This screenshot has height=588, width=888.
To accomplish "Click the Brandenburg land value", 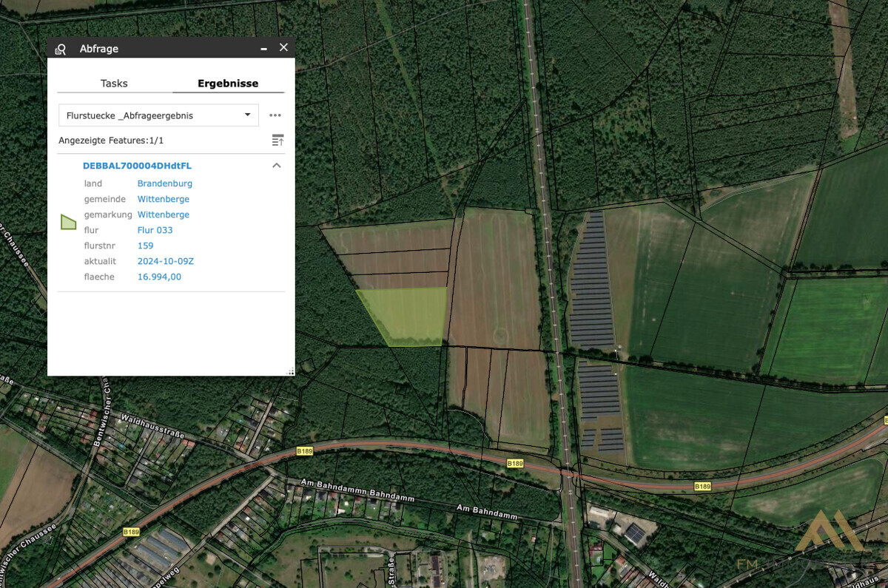I will 164,183.
